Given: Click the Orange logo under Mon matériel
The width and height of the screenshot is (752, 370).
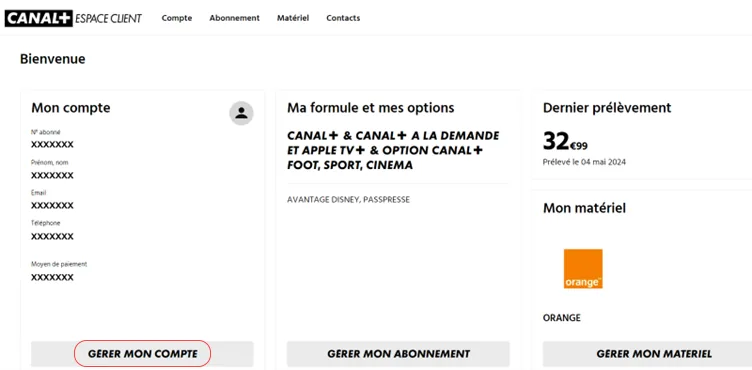Looking at the screenshot, I should pyautogui.click(x=583, y=269).
